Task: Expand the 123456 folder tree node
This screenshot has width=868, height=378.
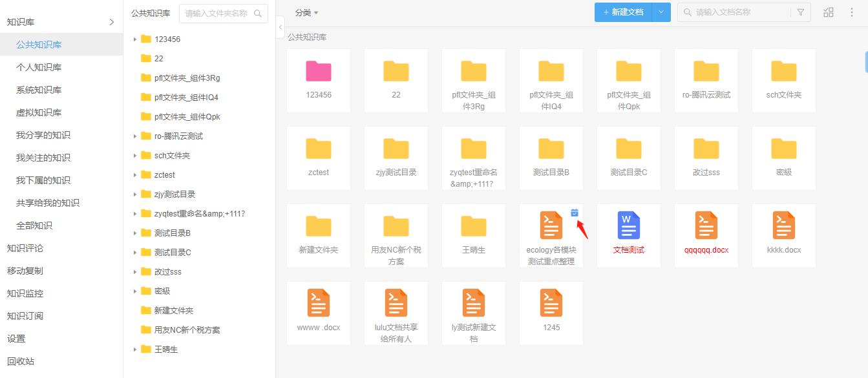Action: tap(135, 39)
